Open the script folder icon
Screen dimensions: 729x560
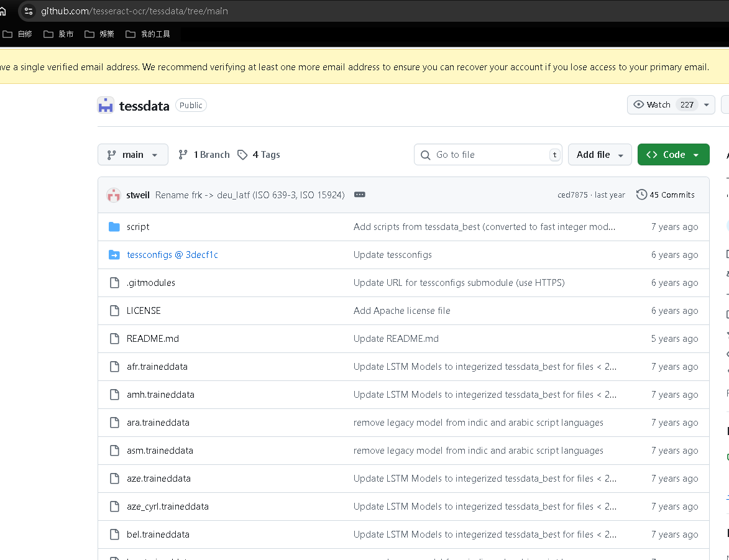point(114,227)
